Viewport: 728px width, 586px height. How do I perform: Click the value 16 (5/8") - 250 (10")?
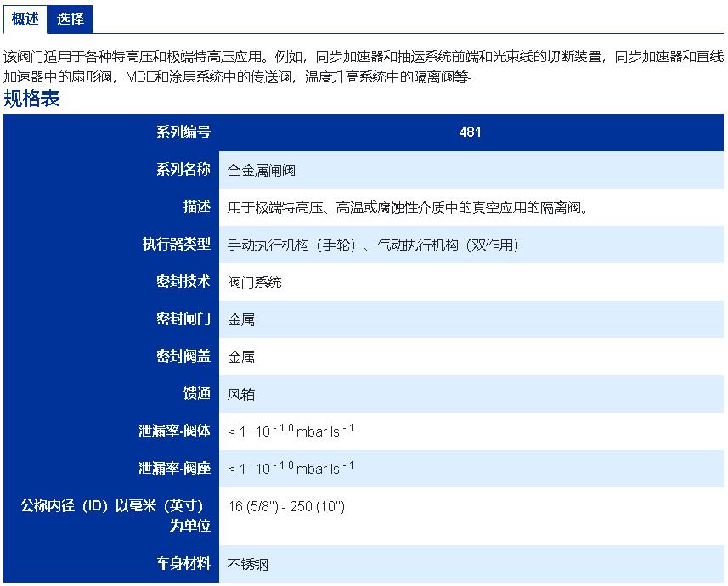click(x=286, y=506)
